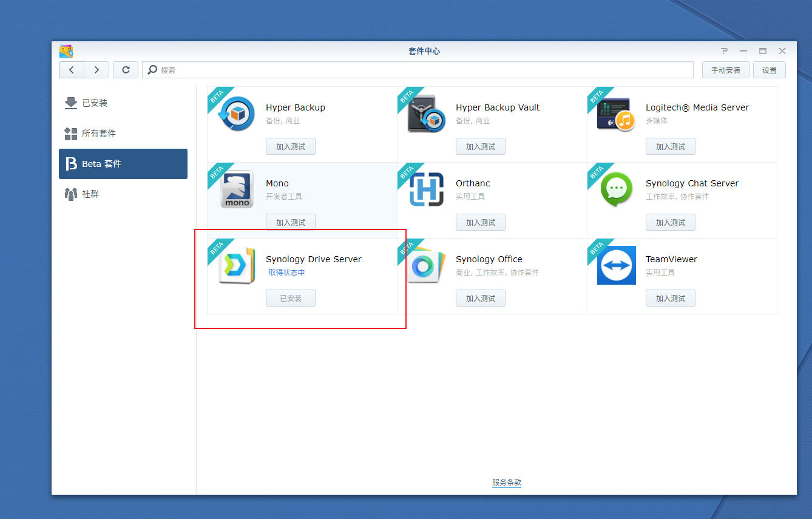
Task: Minimize the 套件中心 window
Action: pyautogui.click(x=743, y=51)
